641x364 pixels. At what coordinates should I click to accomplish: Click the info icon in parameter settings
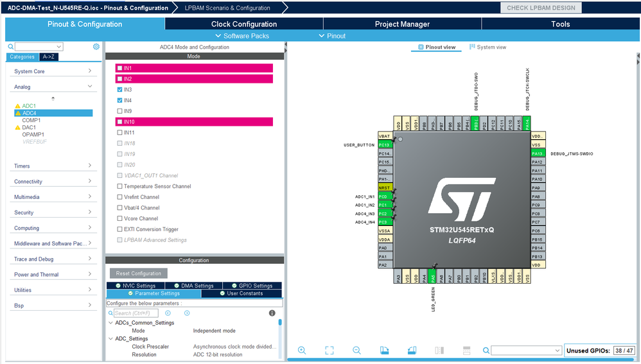(272, 313)
